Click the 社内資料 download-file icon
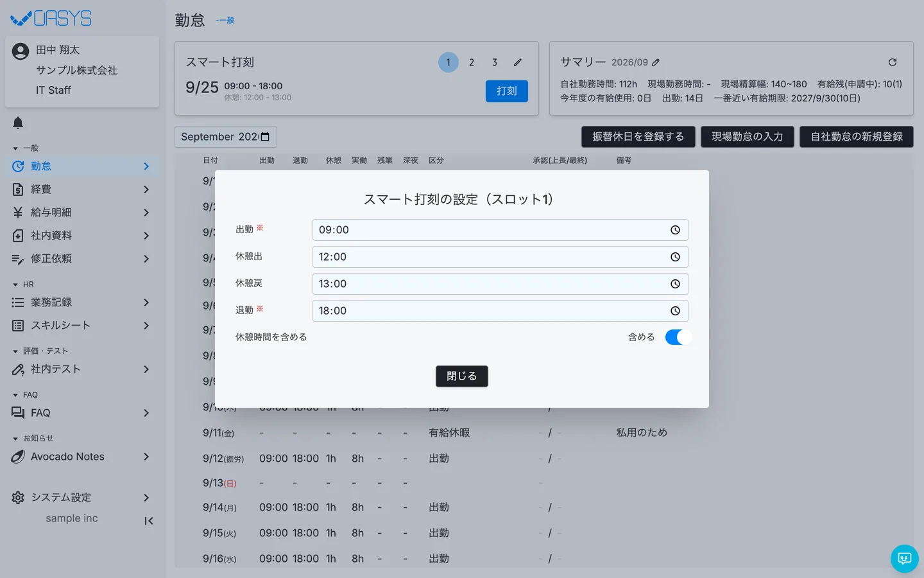This screenshot has height=578, width=924. click(18, 236)
